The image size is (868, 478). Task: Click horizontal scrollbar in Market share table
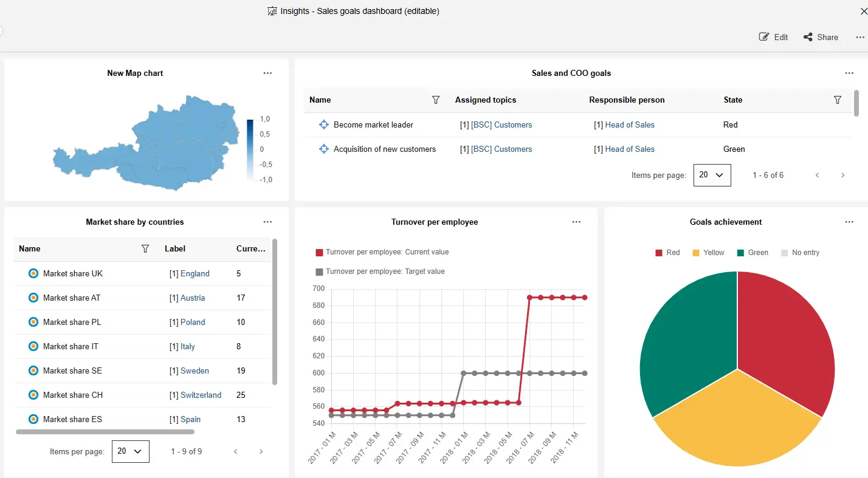[x=105, y=432]
